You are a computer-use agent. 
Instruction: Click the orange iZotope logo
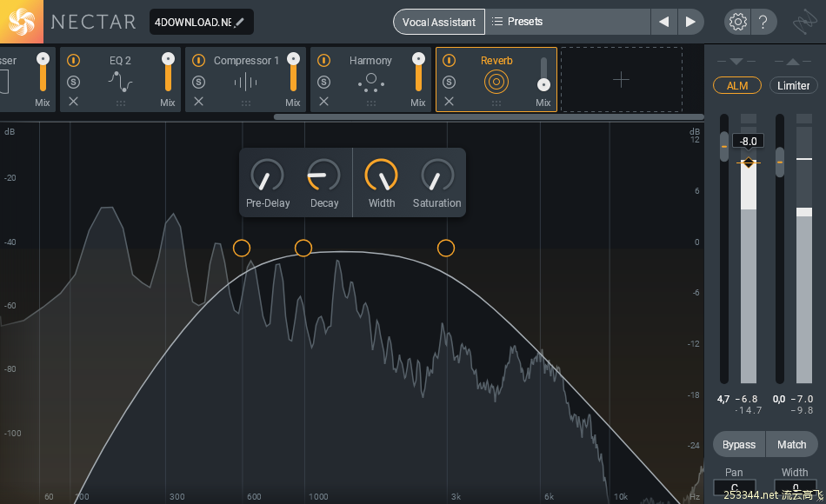22,22
